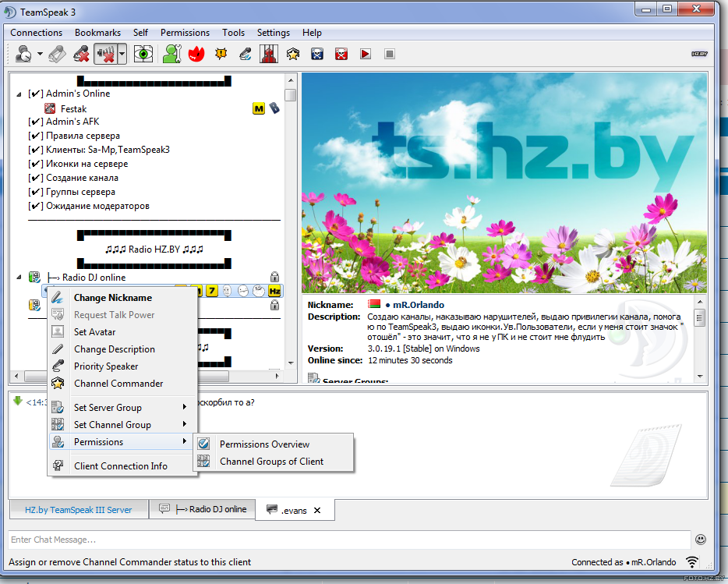Click the microphone with checkmark toolbar icon
This screenshot has height=584, width=728.
[x=246, y=55]
